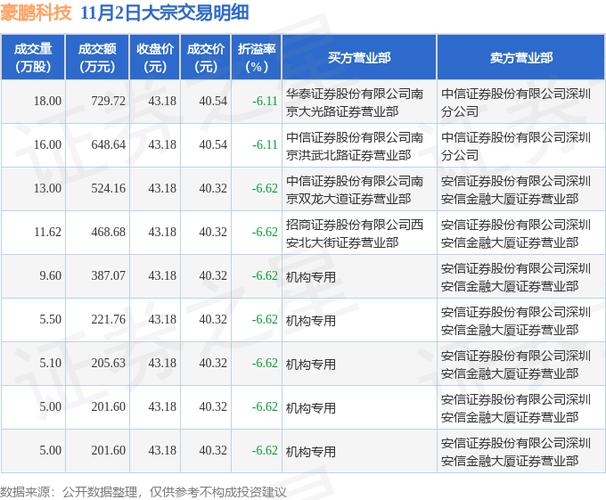This screenshot has width=606, height=500.
Task: Click 机构专用 in the 5.50 row
Action: pyautogui.click(x=311, y=321)
